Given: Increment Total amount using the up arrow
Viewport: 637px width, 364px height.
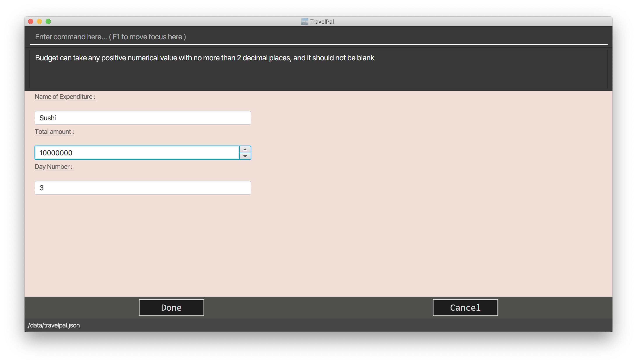Looking at the screenshot, I should coord(245,149).
